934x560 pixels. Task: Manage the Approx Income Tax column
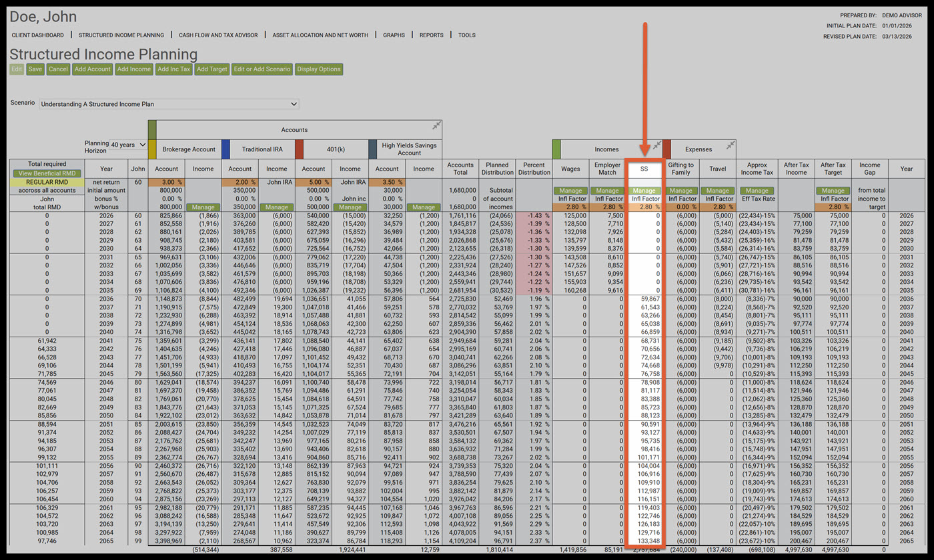(757, 191)
